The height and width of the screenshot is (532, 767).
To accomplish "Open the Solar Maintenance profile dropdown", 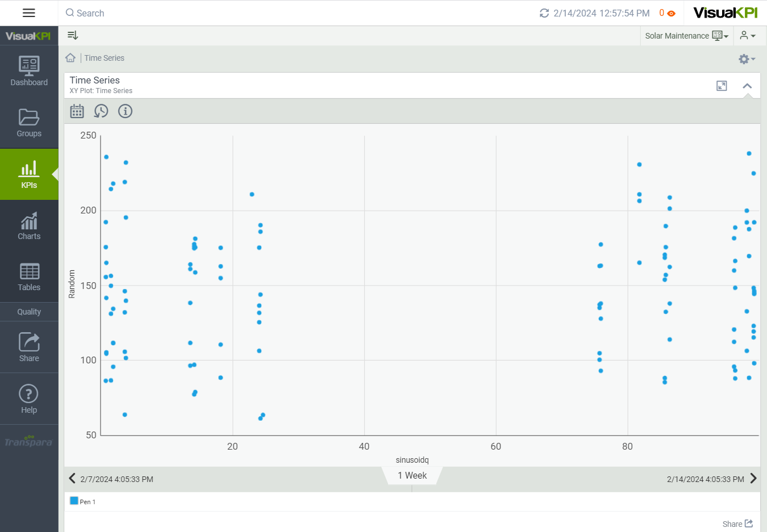I will coord(686,36).
